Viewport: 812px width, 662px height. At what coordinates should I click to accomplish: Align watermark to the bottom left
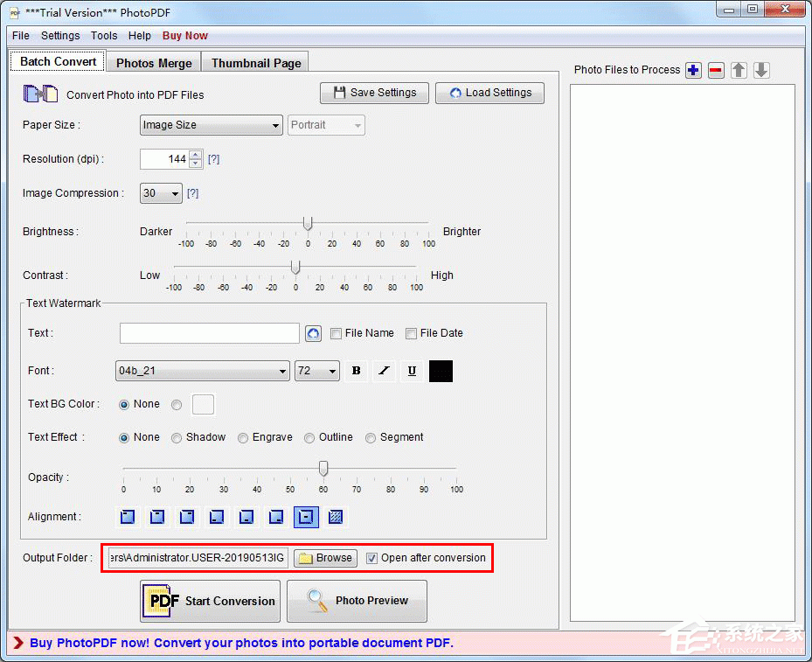click(x=217, y=517)
